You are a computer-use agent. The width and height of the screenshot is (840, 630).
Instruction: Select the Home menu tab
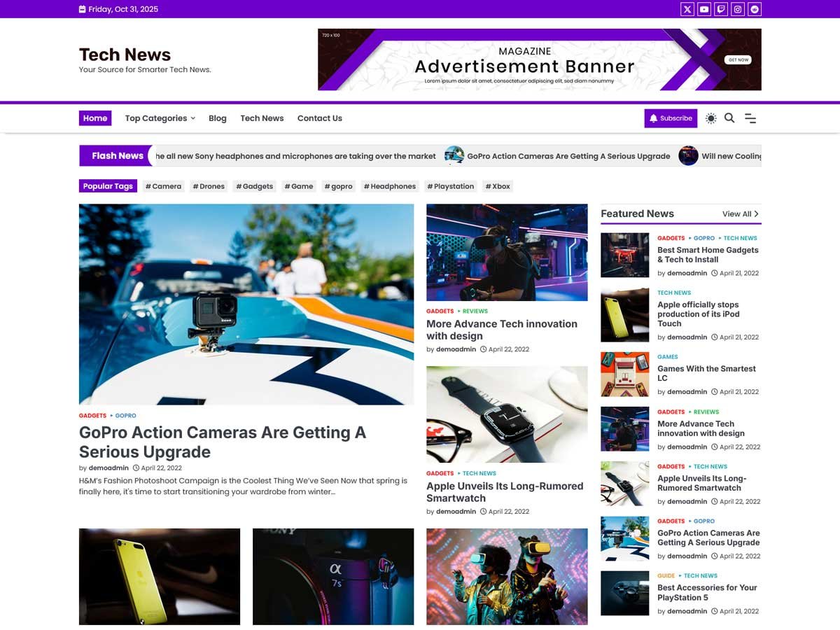pyautogui.click(x=95, y=118)
